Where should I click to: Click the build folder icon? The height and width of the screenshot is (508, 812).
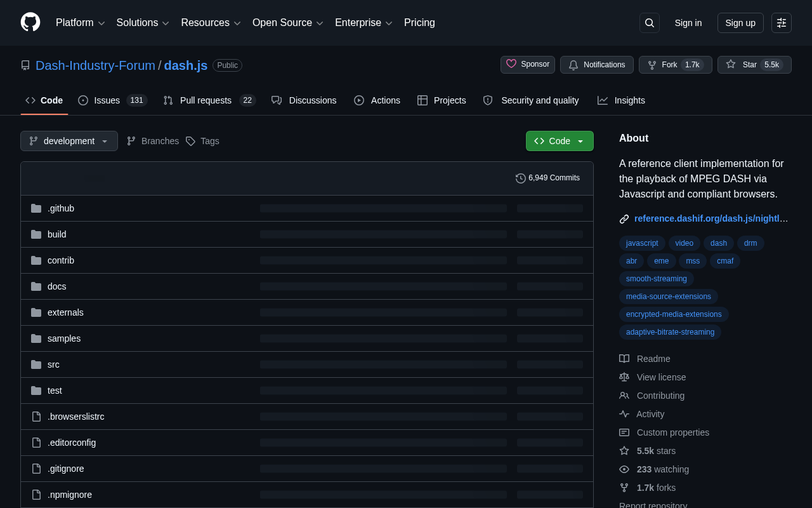(x=36, y=234)
